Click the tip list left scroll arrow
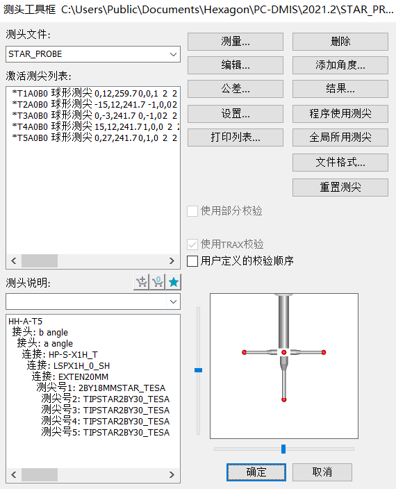 pyautogui.click(x=14, y=261)
